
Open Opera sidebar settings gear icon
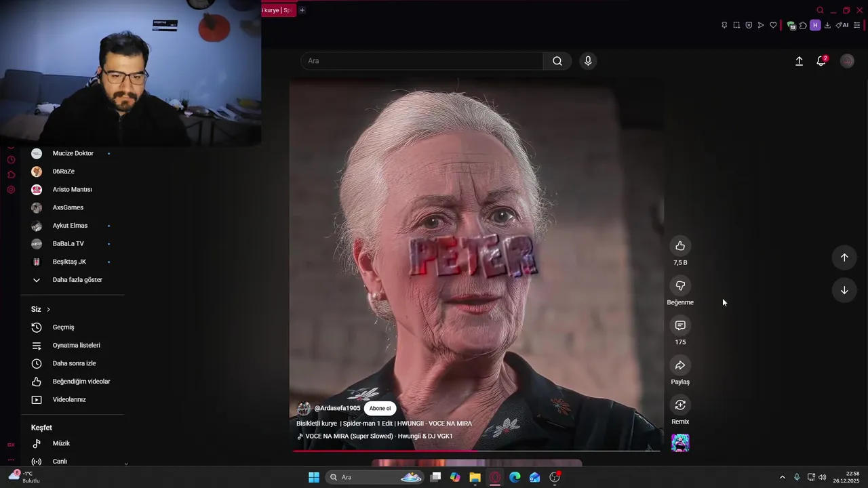(x=11, y=190)
